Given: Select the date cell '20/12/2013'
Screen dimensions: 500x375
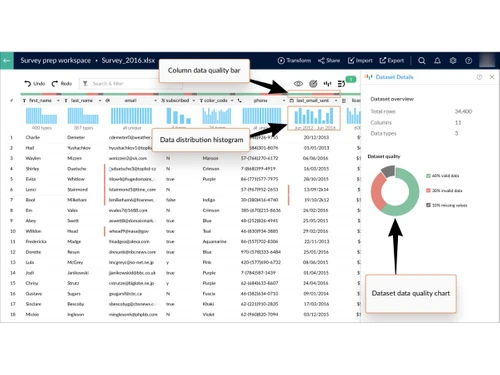Looking at the screenshot, I should (x=316, y=137).
